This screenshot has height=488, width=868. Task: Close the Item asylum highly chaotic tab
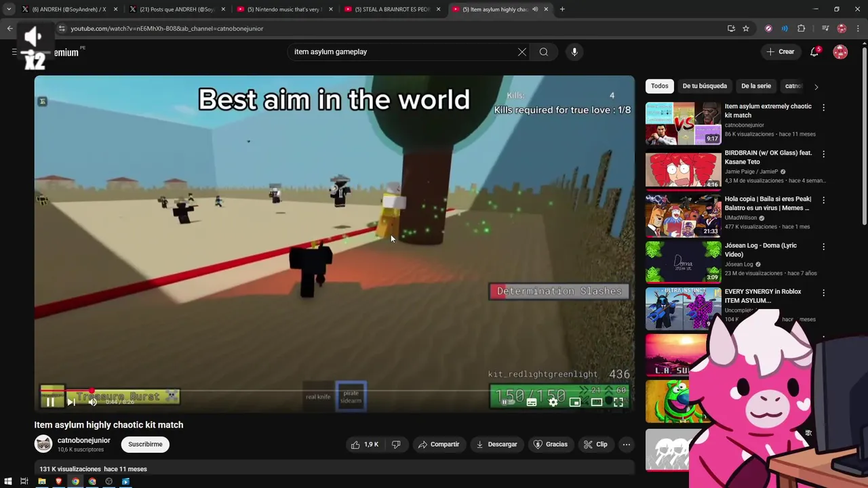546,9
